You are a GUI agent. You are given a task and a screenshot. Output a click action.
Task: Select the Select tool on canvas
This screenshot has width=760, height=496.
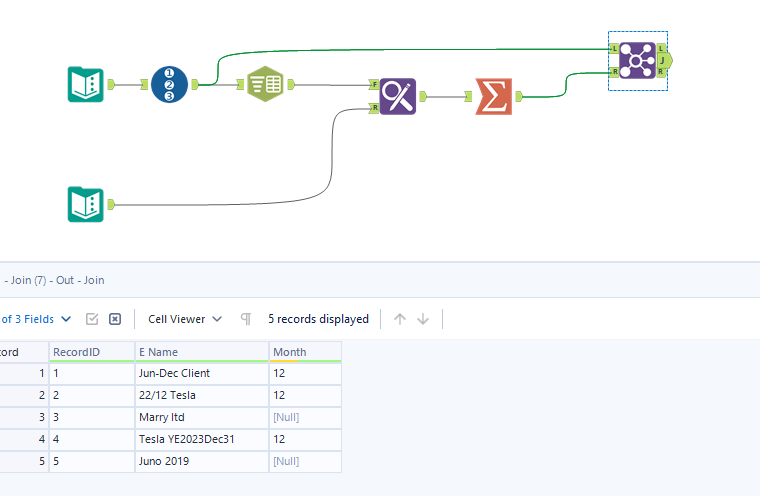coord(265,84)
